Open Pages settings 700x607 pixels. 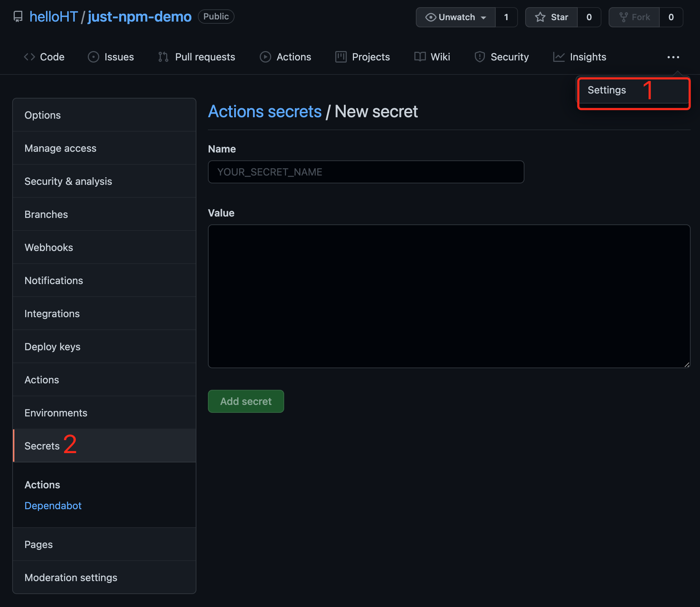(x=104, y=544)
